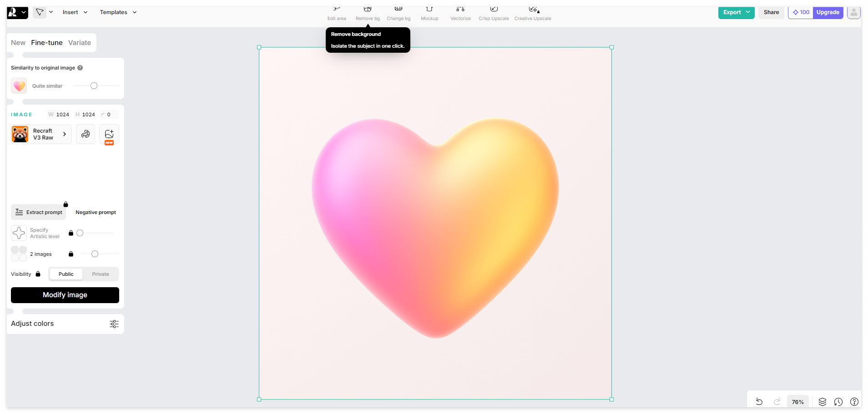Open the user profile avatar
This screenshot has width=868, height=414.
854,12
